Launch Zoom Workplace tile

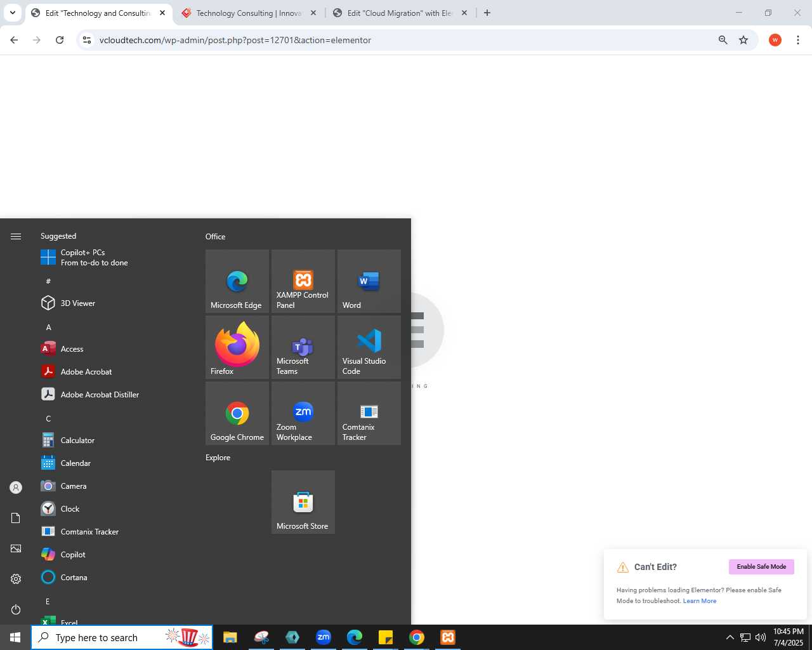point(303,413)
